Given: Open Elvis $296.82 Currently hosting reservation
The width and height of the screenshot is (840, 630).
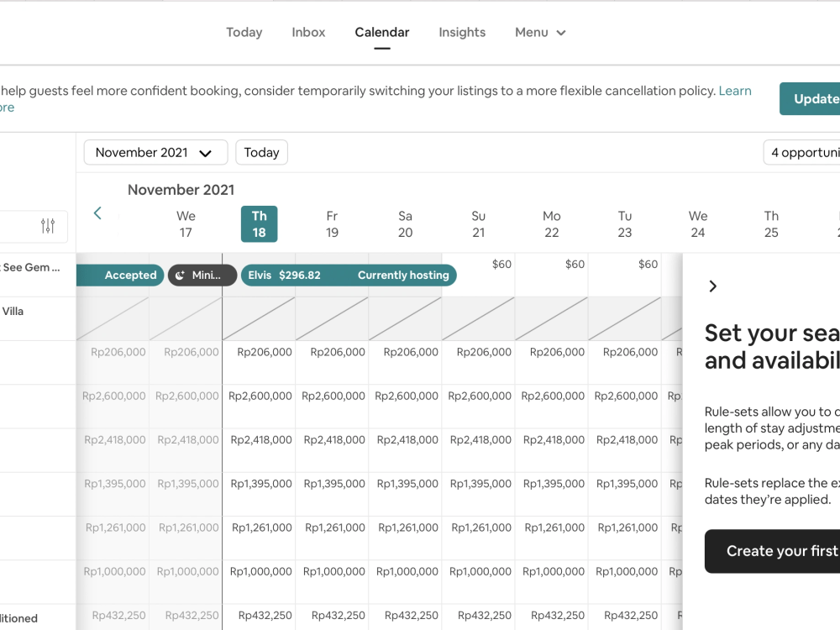Looking at the screenshot, I should click(x=349, y=276).
